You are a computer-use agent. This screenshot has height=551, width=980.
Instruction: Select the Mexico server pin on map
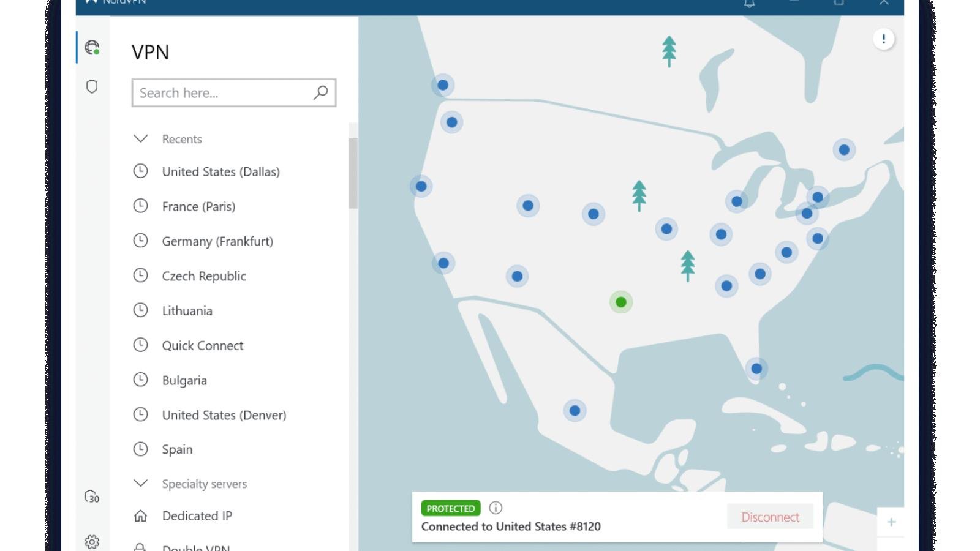(575, 410)
